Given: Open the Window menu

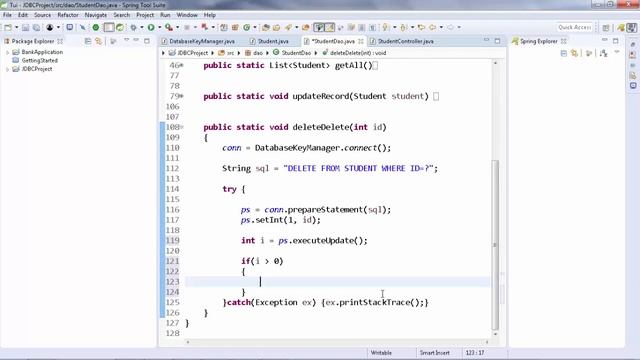Looking at the screenshot, I should click(x=187, y=15).
